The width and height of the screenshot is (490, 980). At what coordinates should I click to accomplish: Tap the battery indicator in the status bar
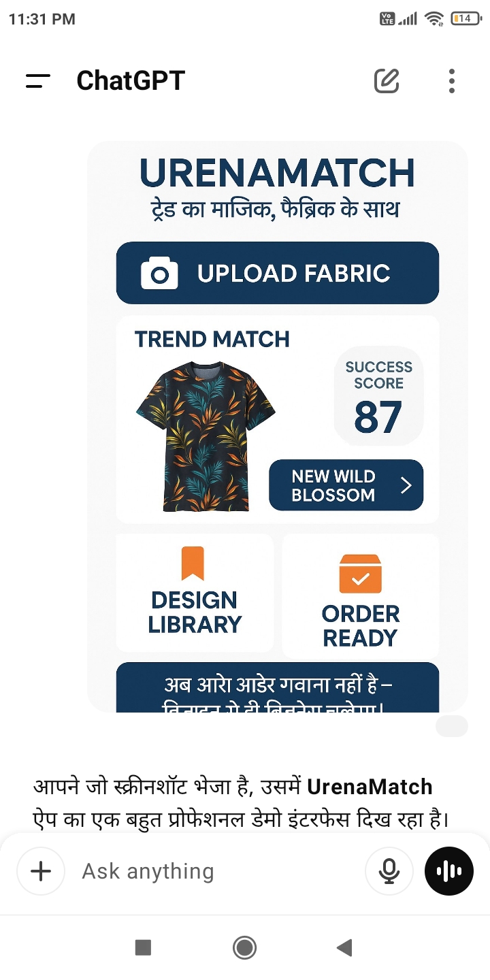tap(465, 19)
